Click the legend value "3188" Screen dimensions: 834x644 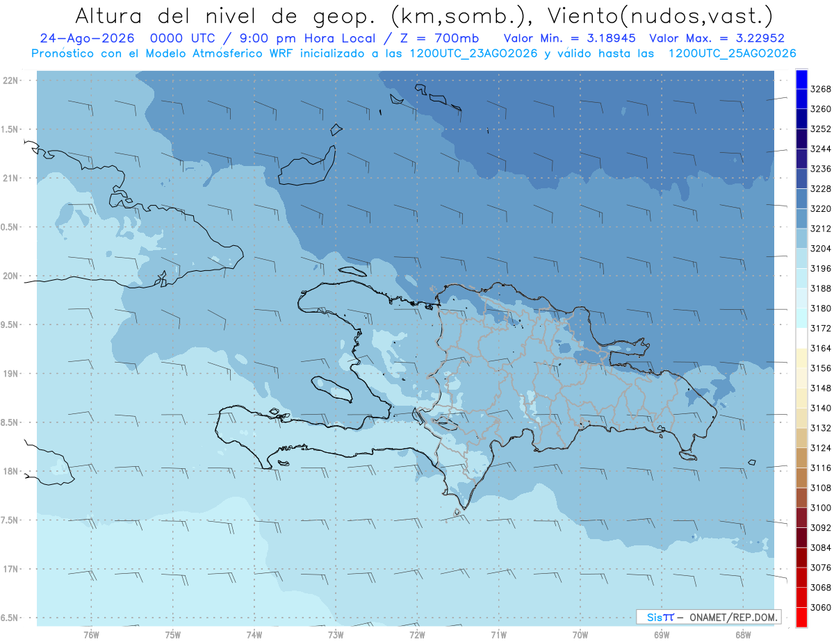[x=821, y=288]
